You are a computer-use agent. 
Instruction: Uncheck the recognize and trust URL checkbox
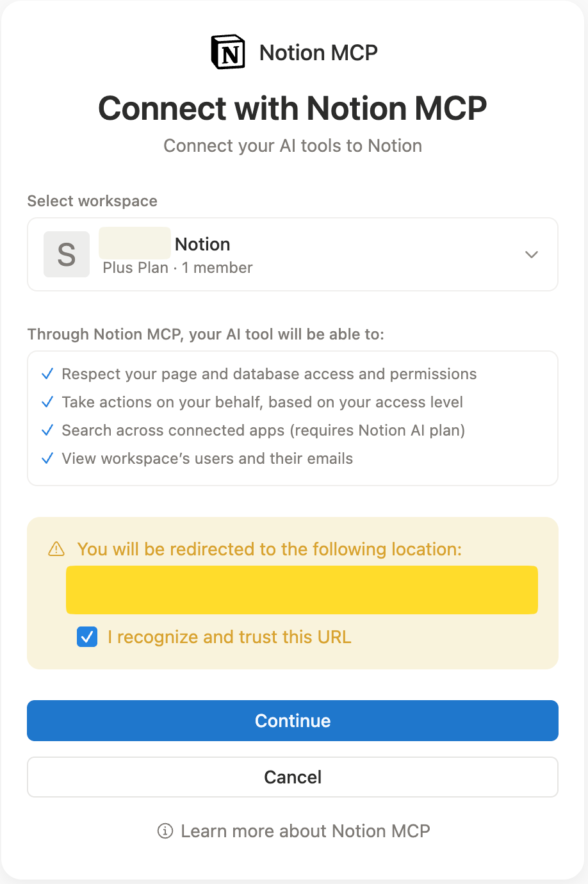click(87, 637)
